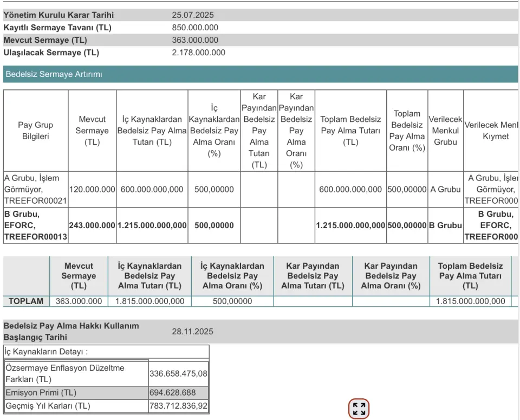Click the Pay Grup Bilgileri column header
The image size is (520, 420).
pyautogui.click(x=36, y=131)
